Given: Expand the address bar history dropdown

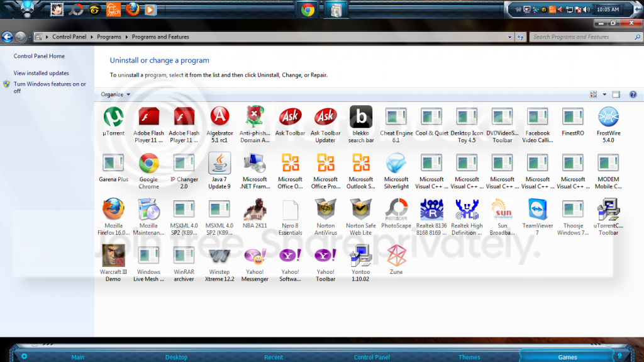Looking at the screenshot, I should 509,37.
